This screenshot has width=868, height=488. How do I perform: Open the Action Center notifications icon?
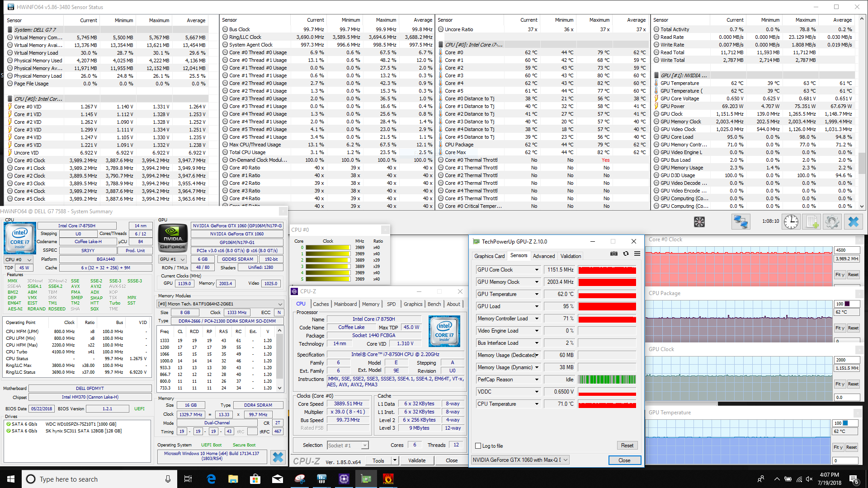pos(854,479)
